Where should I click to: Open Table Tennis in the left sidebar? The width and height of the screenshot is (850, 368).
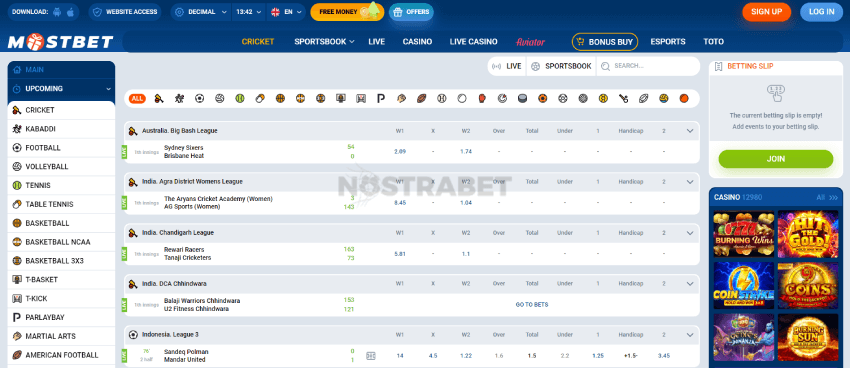click(x=61, y=204)
